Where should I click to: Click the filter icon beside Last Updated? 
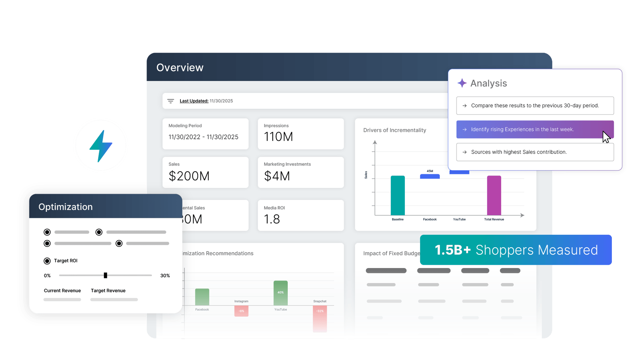click(x=171, y=101)
